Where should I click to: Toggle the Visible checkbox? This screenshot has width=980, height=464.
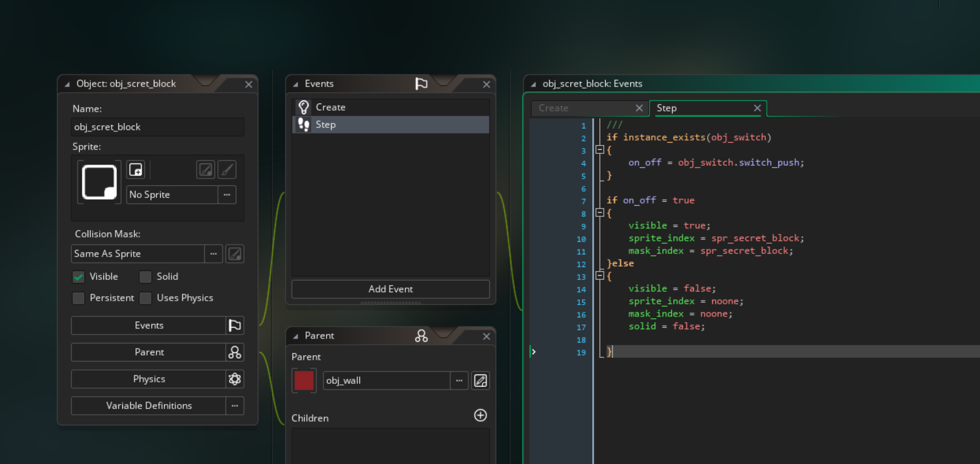pos(78,277)
